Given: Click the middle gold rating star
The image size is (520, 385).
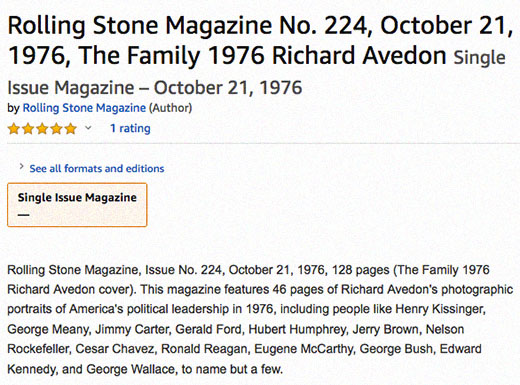Looking at the screenshot, I should (42, 128).
